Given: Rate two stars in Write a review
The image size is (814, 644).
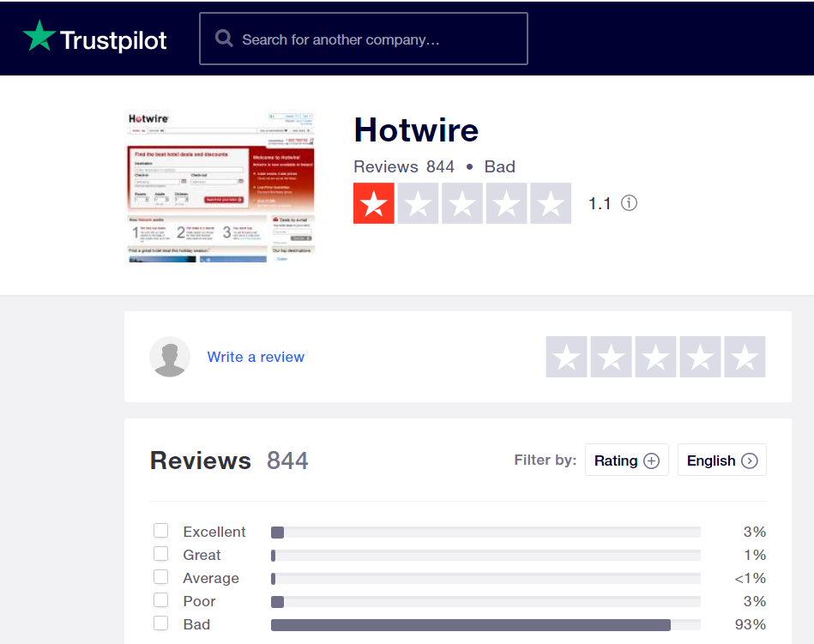Looking at the screenshot, I should coord(611,357).
